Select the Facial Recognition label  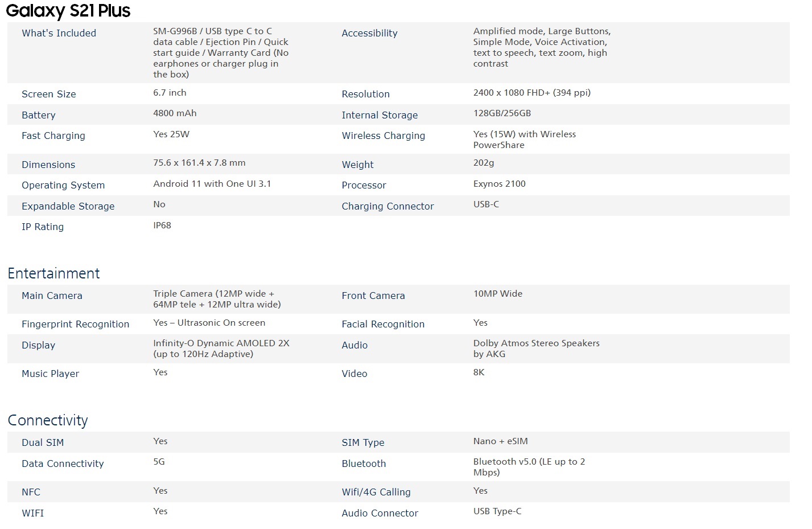pos(383,324)
